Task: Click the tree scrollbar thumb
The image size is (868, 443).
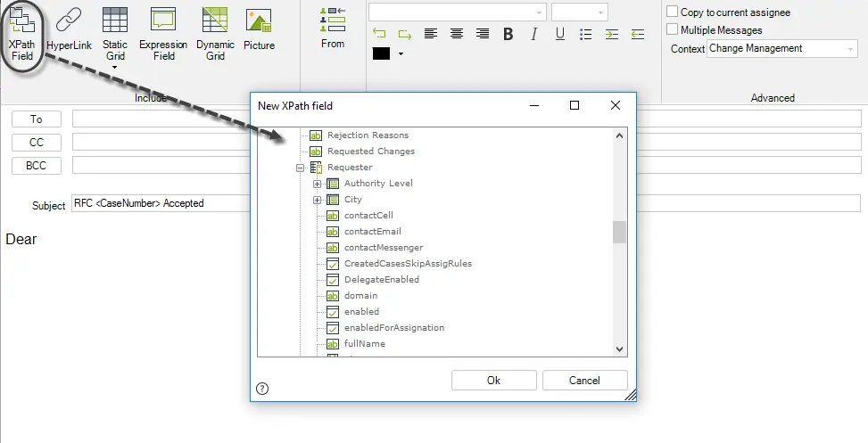Action: (x=619, y=233)
